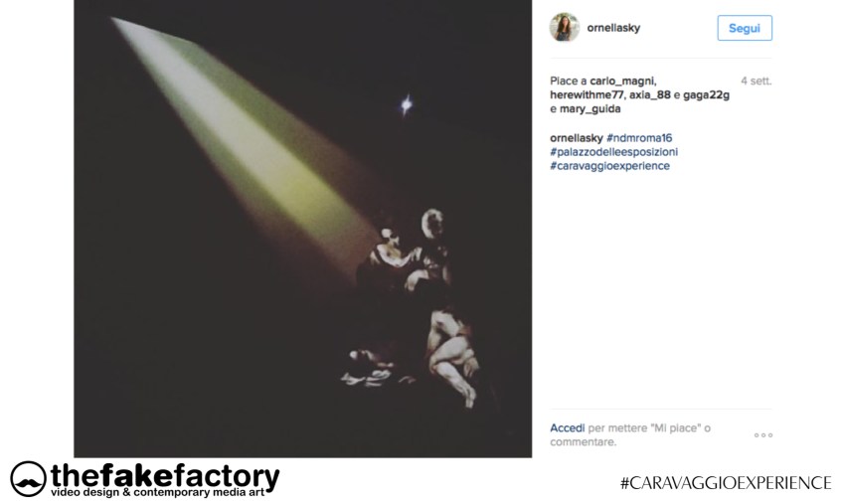Click the #caravaggioexperience hashtag in the caption
This screenshot has height=504, width=843.
609,166
